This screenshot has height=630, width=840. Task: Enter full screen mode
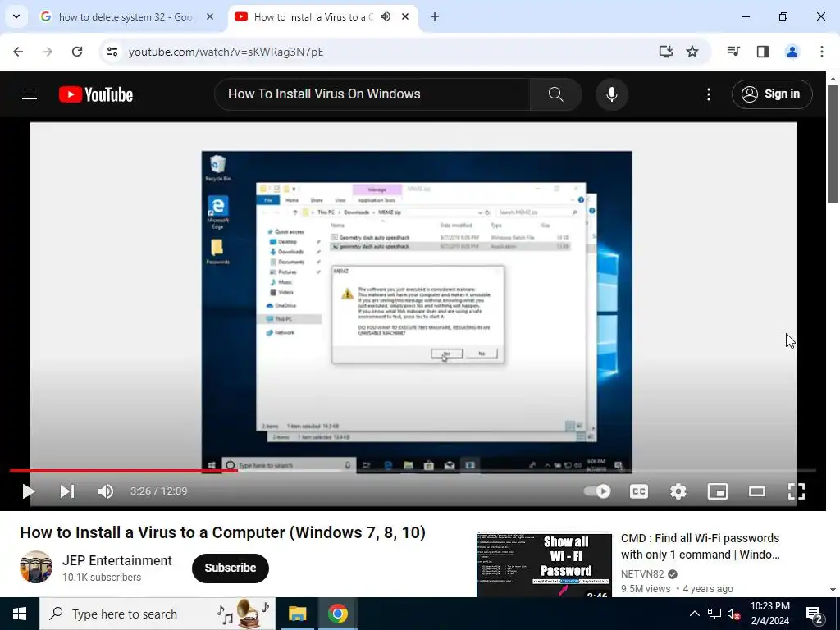[x=796, y=491]
